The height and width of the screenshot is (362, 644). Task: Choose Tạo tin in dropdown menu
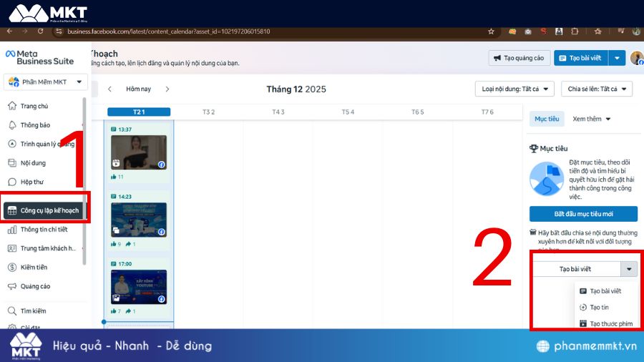pos(599,307)
